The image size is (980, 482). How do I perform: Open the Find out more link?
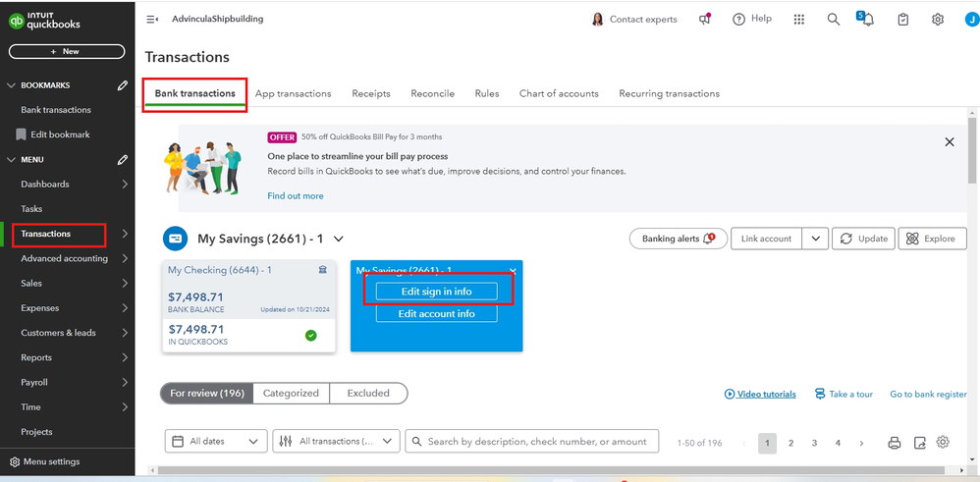(x=296, y=196)
